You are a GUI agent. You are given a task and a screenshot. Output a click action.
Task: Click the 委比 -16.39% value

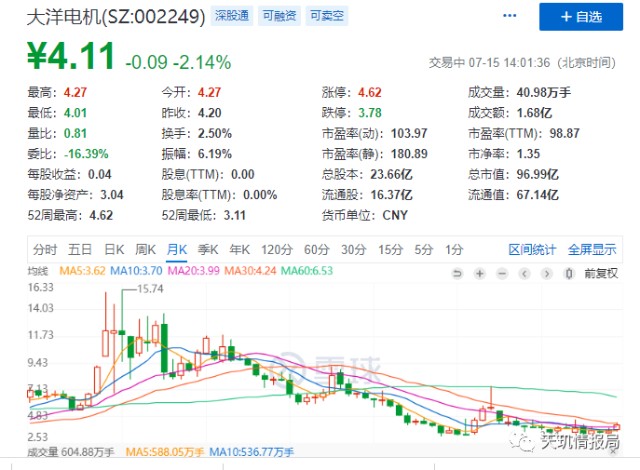(86, 154)
